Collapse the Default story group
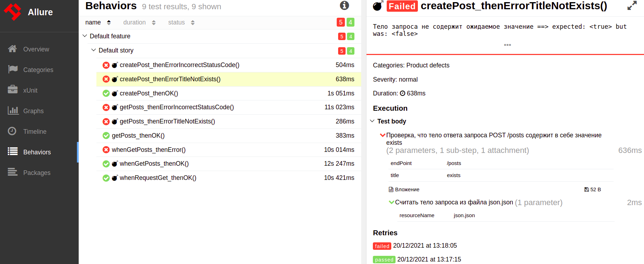 coord(94,50)
